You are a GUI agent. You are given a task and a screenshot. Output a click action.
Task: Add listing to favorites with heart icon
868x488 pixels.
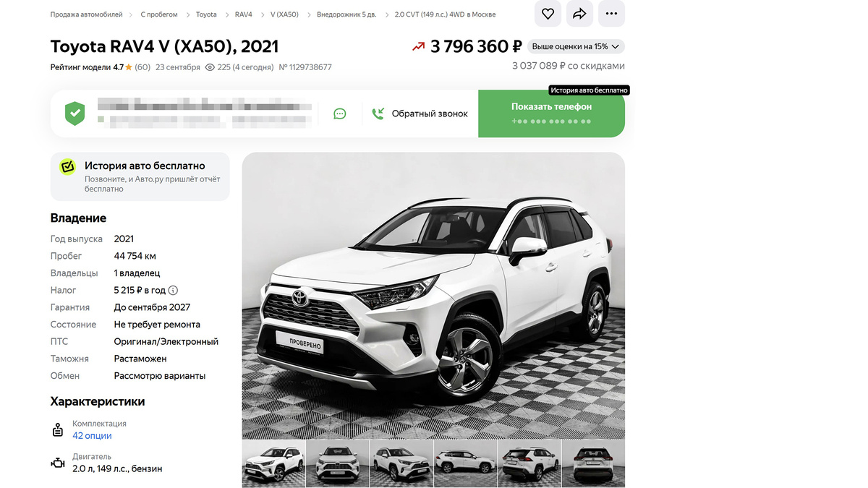click(x=548, y=14)
